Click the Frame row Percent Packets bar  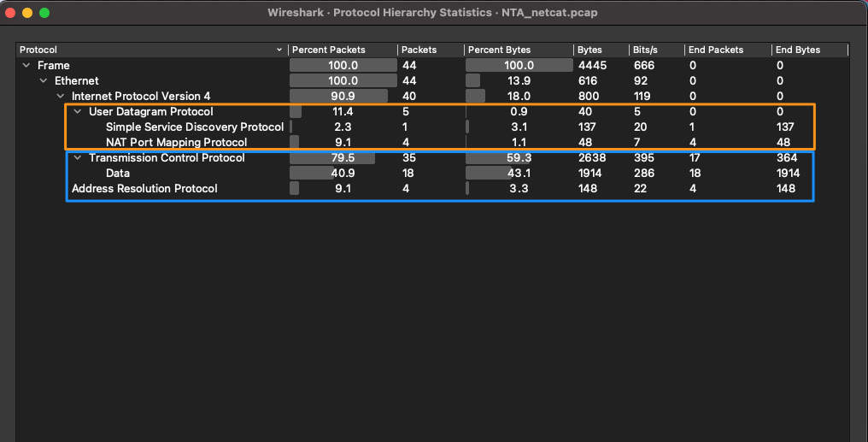click(343, 66)
